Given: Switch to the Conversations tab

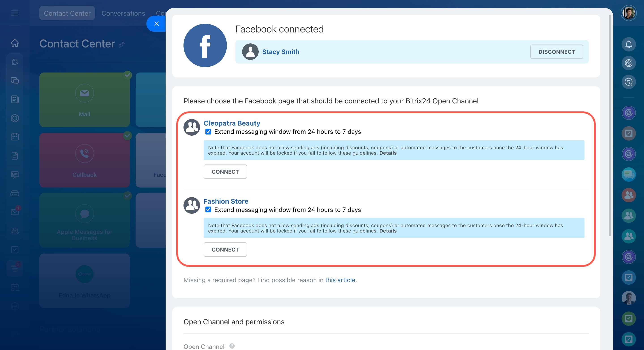Looking at the screenshot, I should tap(123, 13).
